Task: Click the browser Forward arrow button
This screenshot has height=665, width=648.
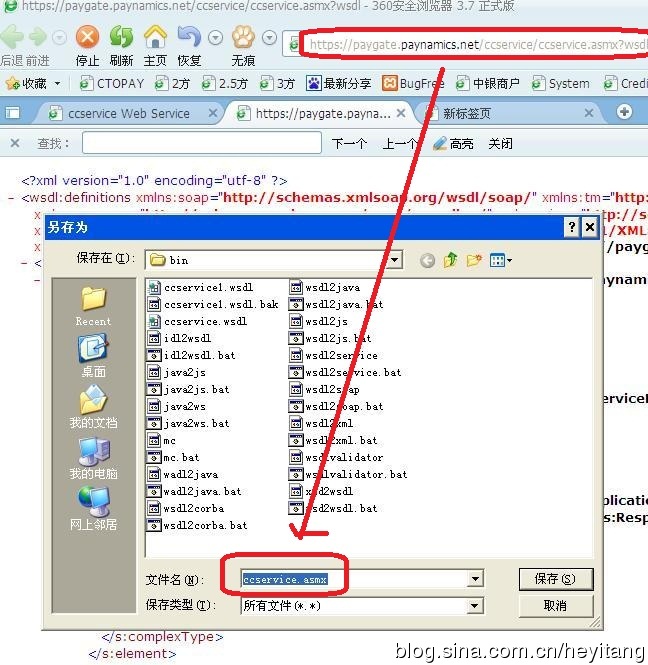Action: (37, 37)
